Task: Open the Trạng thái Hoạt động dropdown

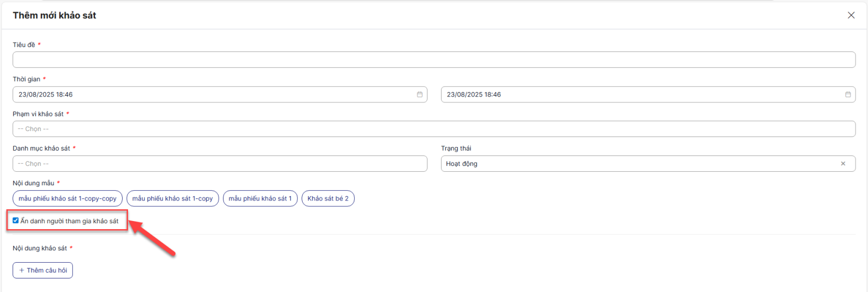Action: coord(640,164)
